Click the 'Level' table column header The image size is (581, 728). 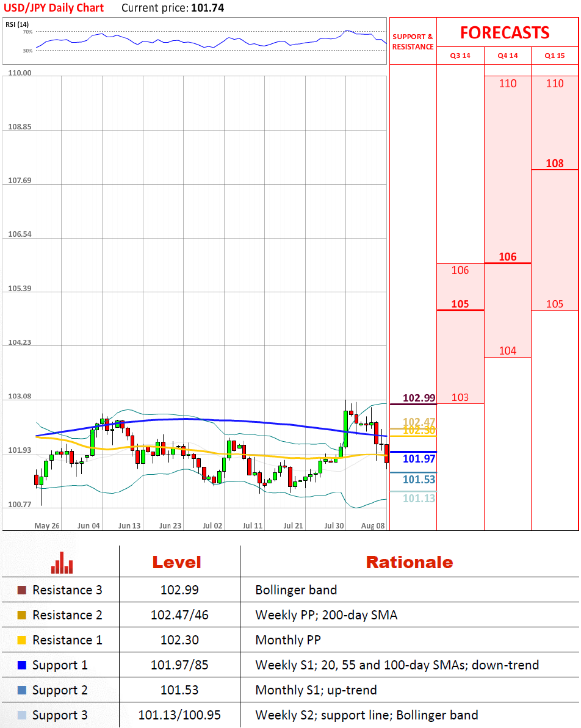177,563
